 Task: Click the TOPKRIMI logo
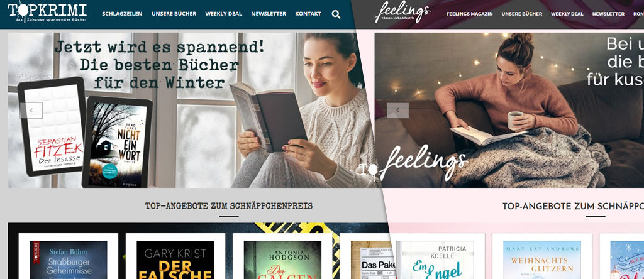[47, 13]
